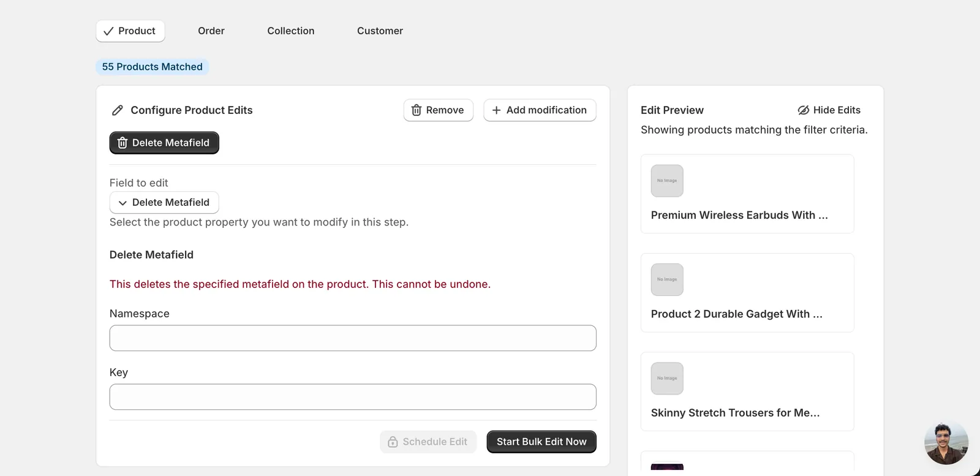Viewport: 980px width, 476px height.
Task: Go to the Customer tab
Action: tap(380, 31)
